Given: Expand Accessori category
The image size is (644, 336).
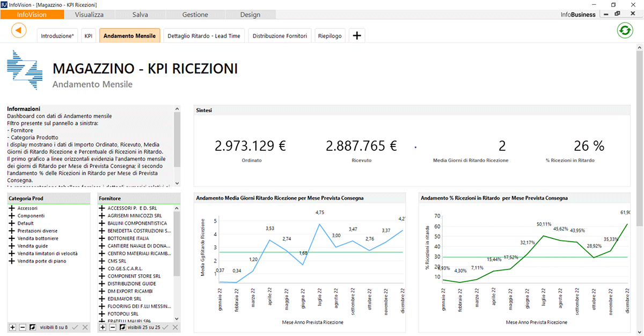Looking at the screenshot, I should click(x=12, y=208).
